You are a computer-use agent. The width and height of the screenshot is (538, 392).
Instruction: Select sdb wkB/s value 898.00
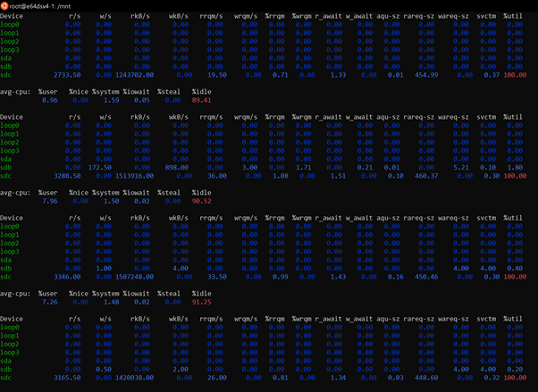[x=177, y=168]
